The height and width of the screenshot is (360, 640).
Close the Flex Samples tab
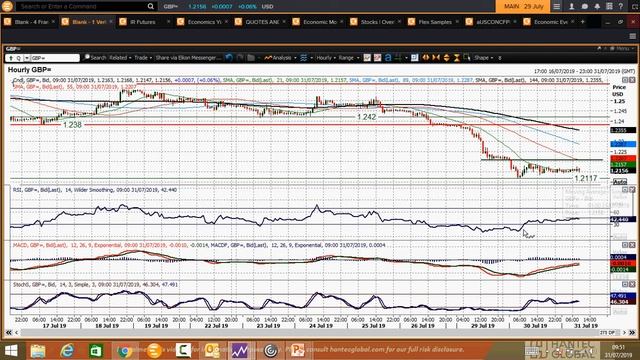tap(457, 22)
